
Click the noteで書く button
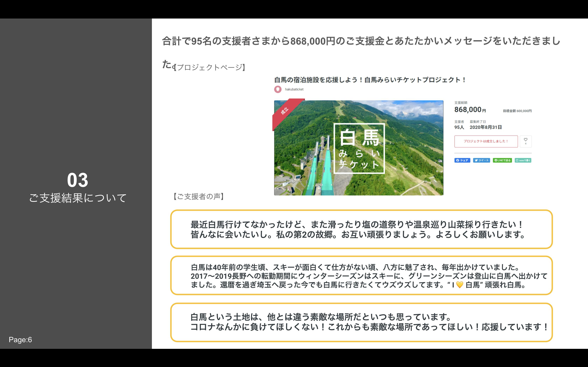click(x=523, y=160)
